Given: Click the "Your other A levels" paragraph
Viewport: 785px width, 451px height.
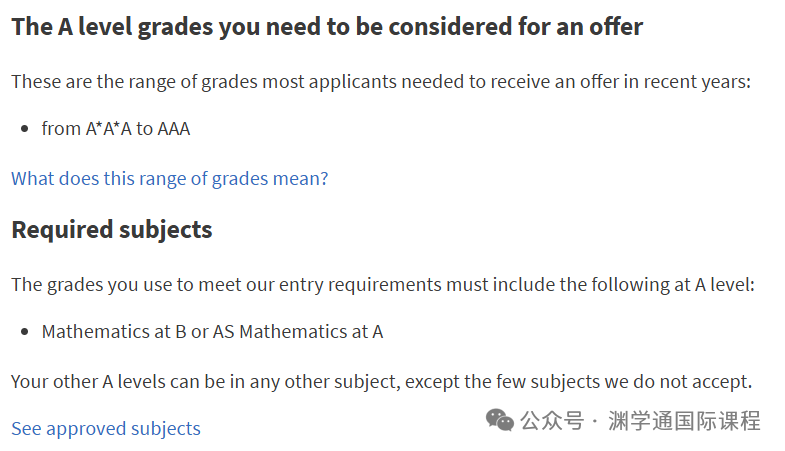Looking at the screenshot, I should [x=381, y=382].
